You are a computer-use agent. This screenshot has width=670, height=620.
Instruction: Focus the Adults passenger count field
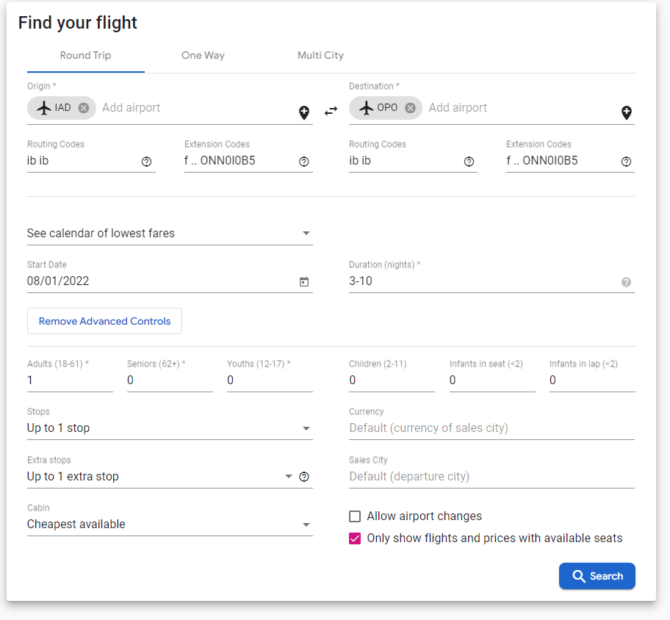(x=70, y=380)
